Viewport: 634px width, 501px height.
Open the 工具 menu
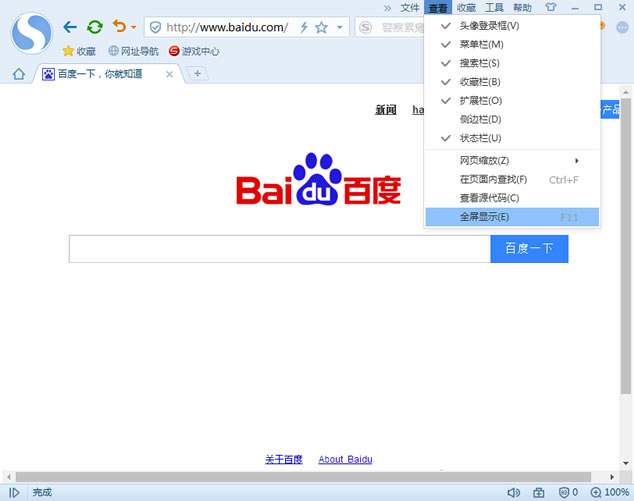coord(494,8)
